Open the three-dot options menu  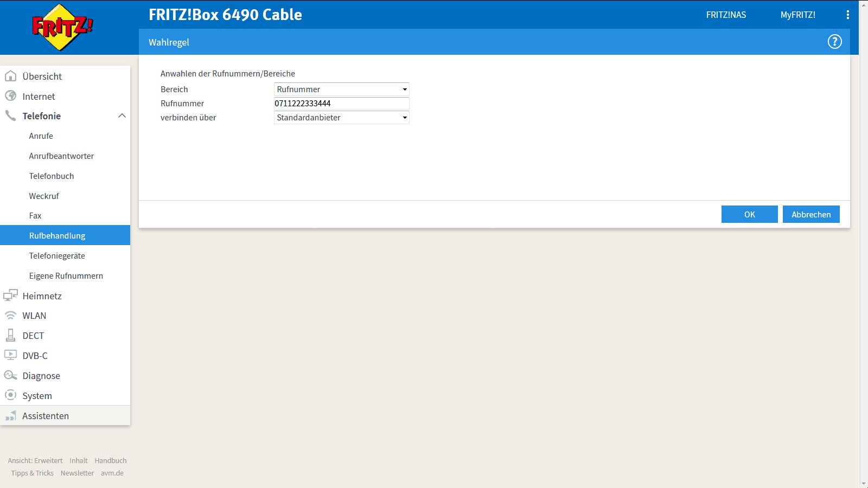[847, 15]
